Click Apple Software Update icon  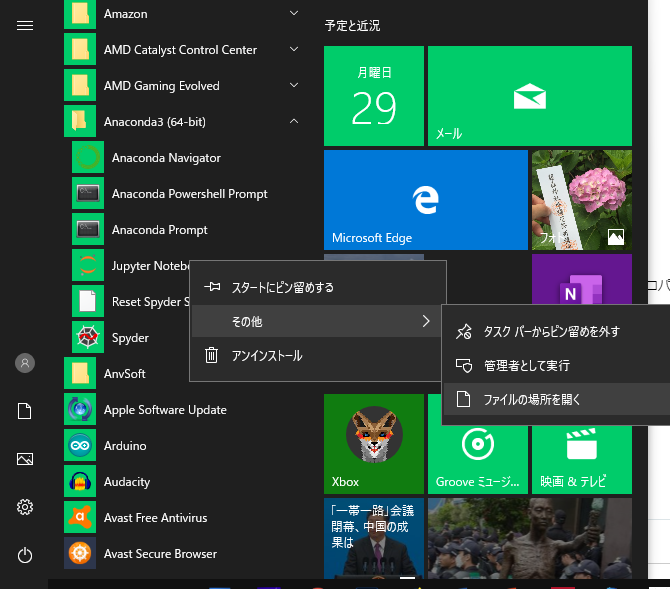point(80,409)
